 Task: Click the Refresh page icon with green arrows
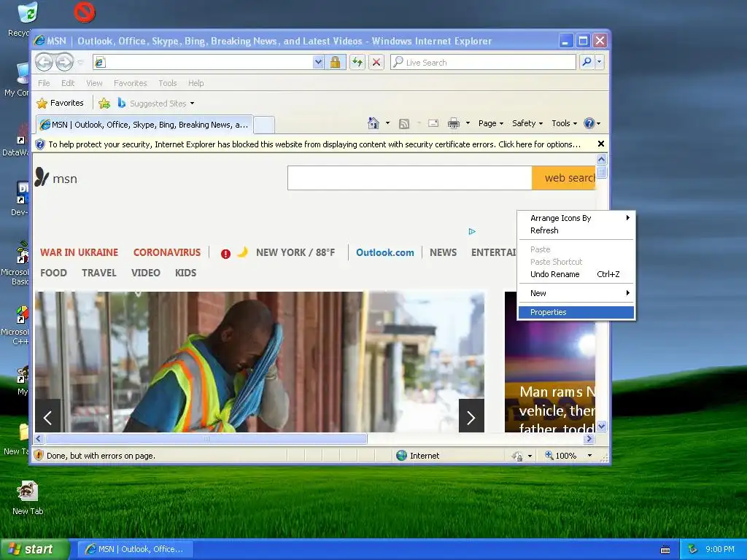pyautogui.click(x=357, y=63)
